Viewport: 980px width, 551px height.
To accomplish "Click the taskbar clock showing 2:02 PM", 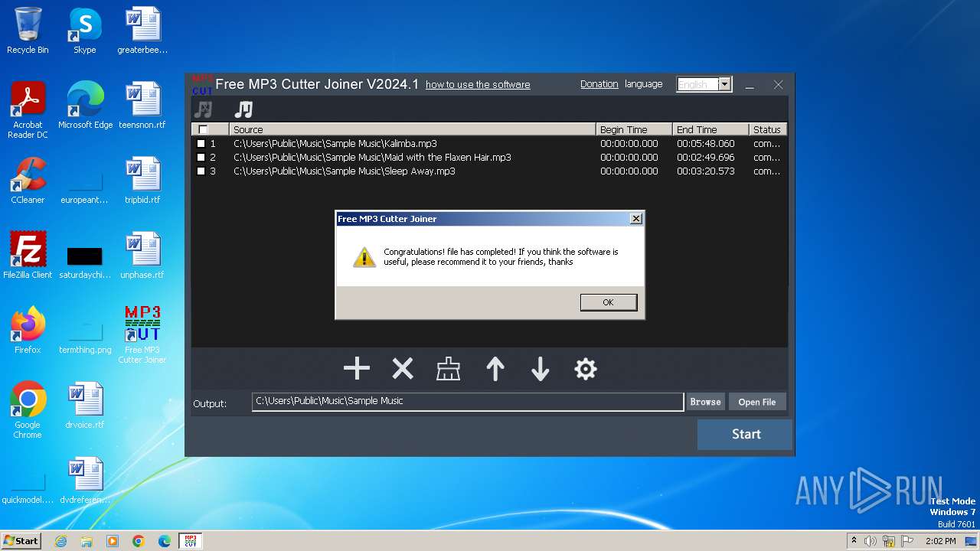I will tap(940, 541).
